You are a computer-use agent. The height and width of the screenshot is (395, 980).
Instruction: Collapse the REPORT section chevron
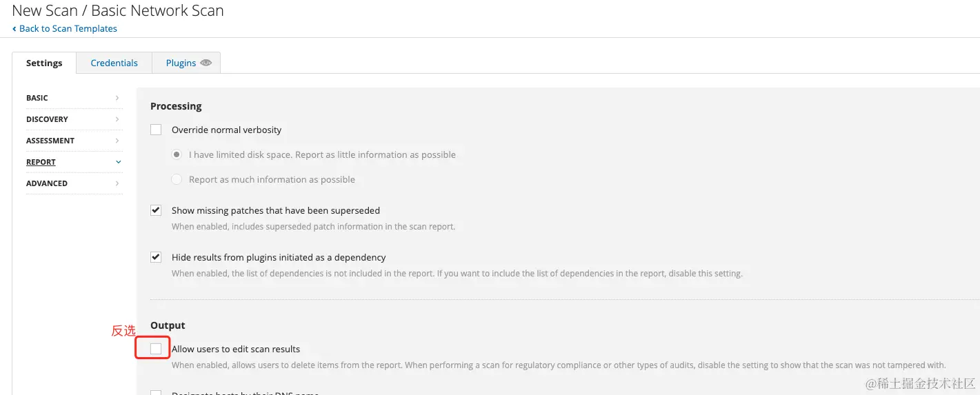118,162
